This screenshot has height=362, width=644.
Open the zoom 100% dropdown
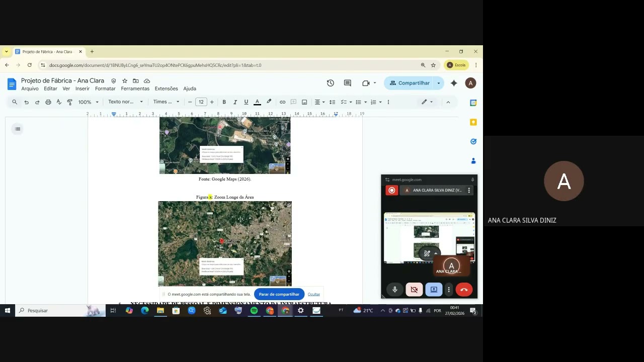[x=89, y=102]
